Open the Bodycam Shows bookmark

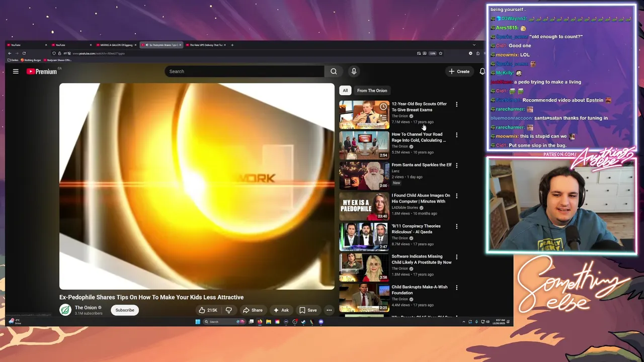(x=58, y=60)
